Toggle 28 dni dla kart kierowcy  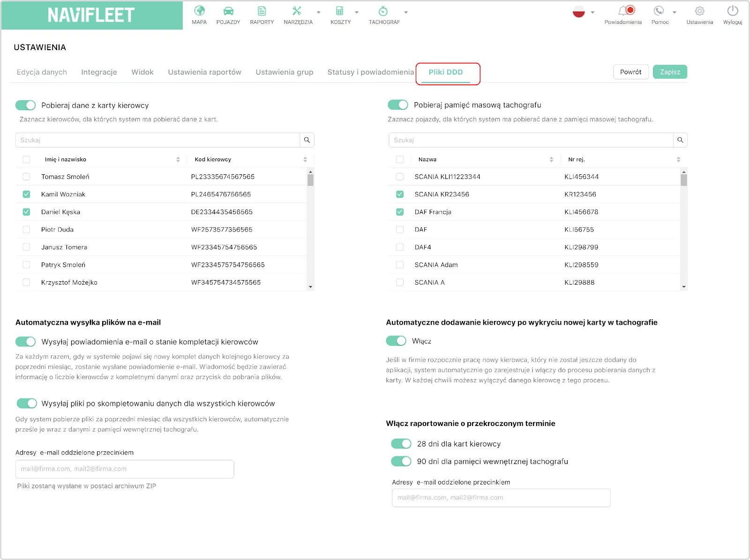click(401, 444)
